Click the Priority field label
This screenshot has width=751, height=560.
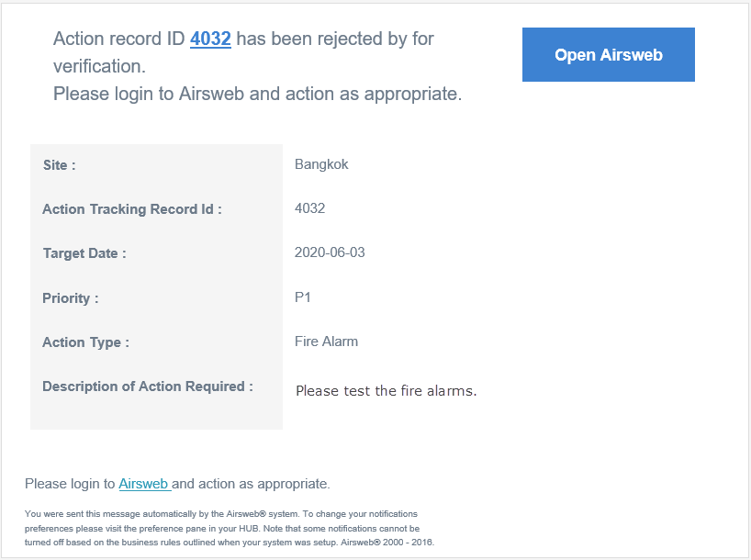pos(71,298)
